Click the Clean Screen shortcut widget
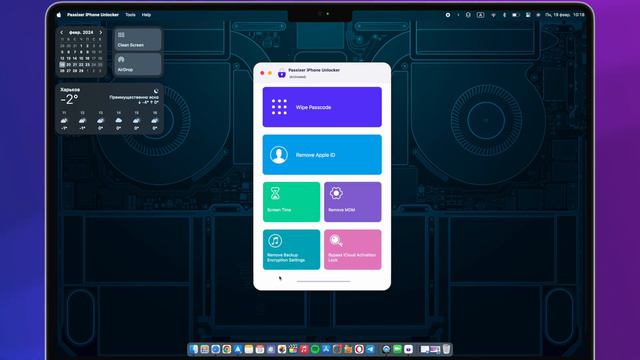This screenshot has width=640, height=360. point(138,40)
